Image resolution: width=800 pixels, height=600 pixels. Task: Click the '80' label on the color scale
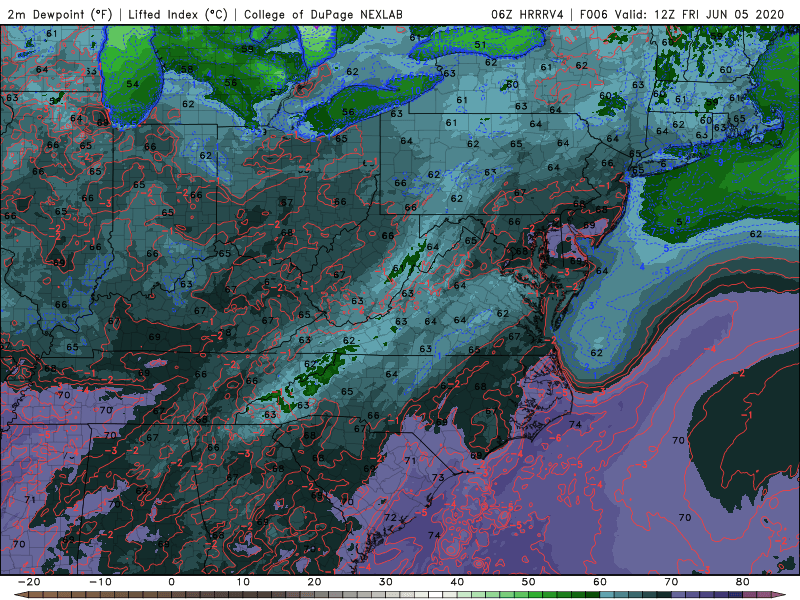[743, 582]
